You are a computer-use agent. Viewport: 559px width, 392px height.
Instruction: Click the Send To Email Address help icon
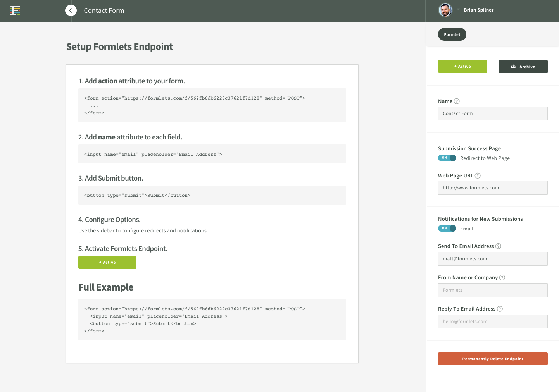498,246
